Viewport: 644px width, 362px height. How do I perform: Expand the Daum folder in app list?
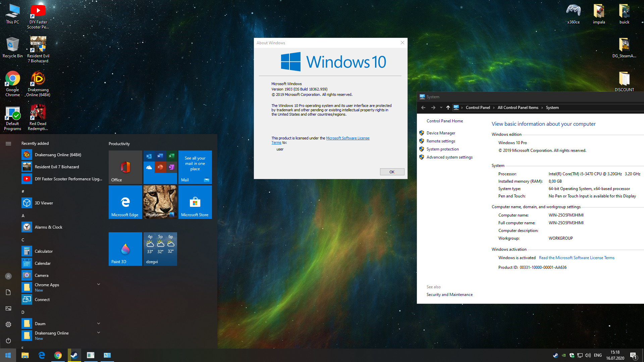coord(99,324)
